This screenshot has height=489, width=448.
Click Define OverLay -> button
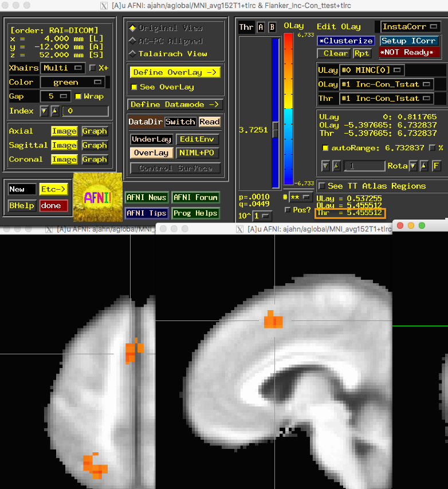pos(175,72)
